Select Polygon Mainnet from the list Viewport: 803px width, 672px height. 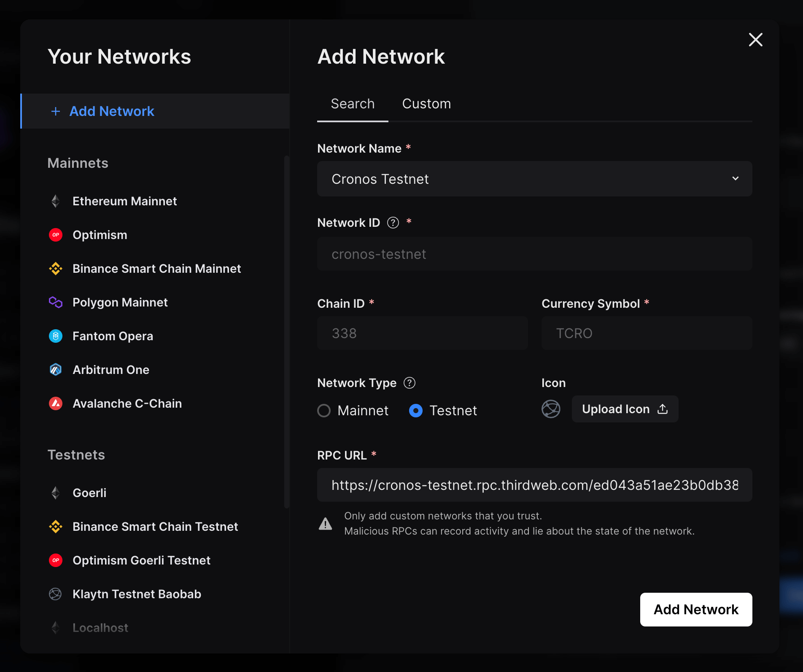tap(120, 302)
